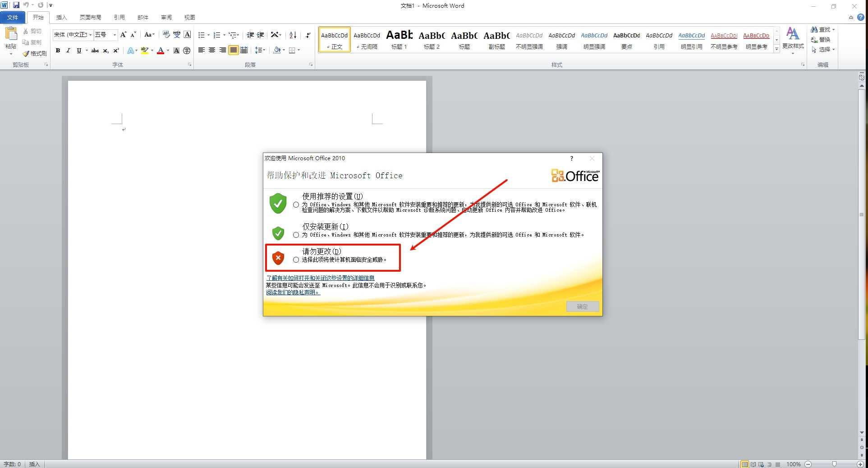Toggle show/hide paragraph marks icon
This screenshot has width=868, height=468.
[x=308, y=35]
